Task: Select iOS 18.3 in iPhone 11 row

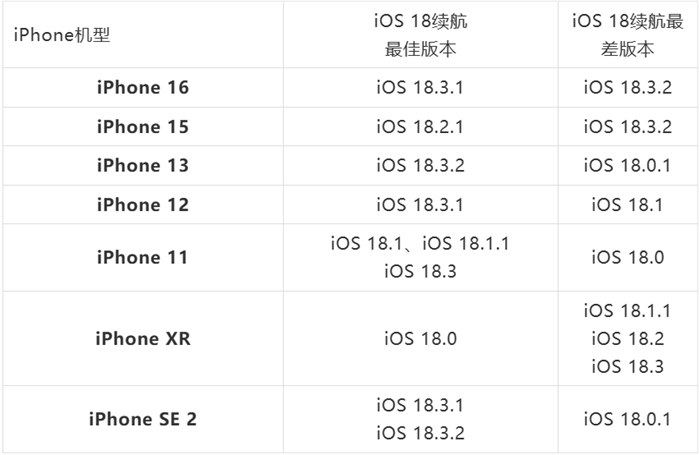Action: point(421,271)
